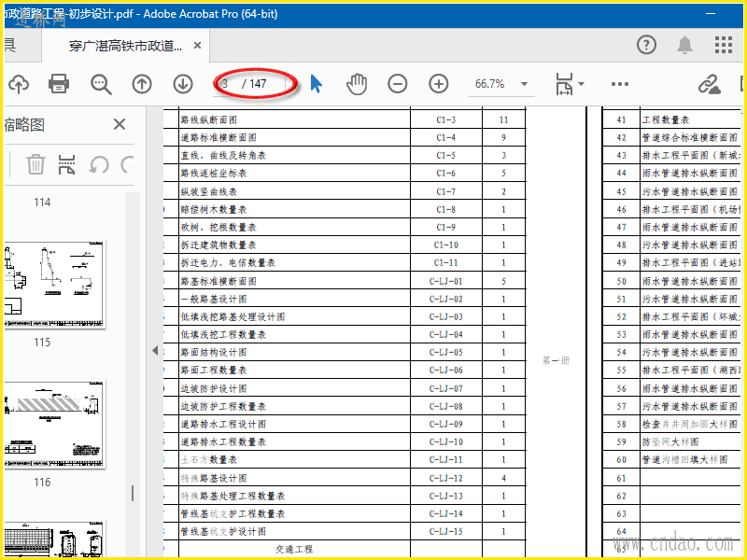Expand fit-page options dropdown arrow

(581, 84)
